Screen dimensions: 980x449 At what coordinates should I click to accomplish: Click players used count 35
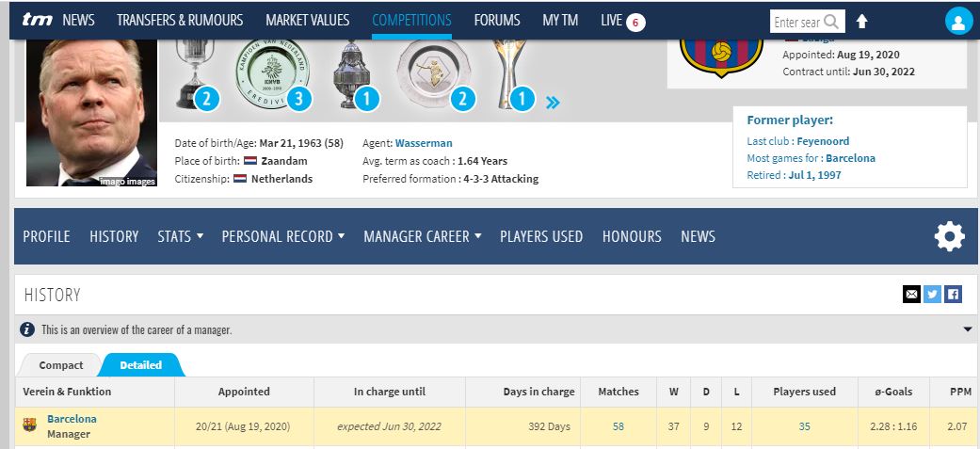[804, 426]
